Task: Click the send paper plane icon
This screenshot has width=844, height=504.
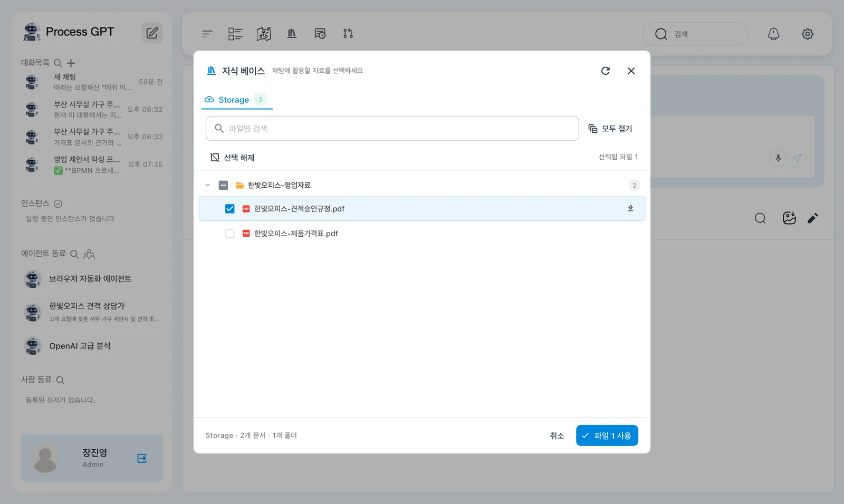Action: pos(797,158)
